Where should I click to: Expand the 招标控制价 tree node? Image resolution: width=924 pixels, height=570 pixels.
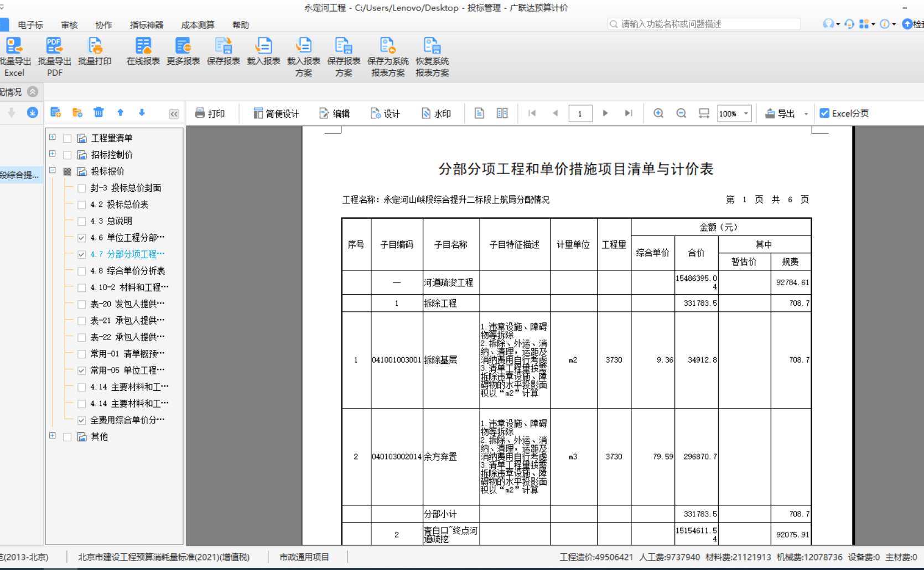coord(53,154)
